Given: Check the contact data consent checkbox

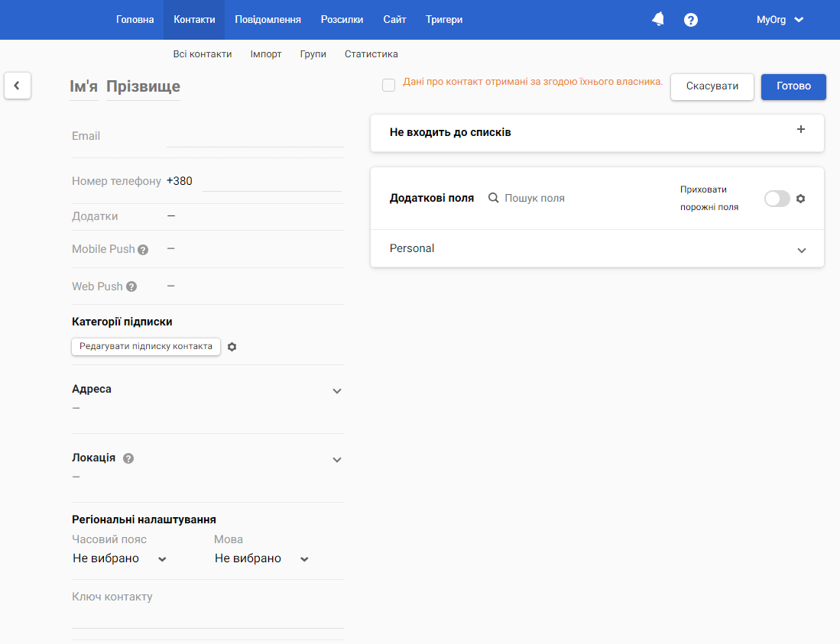Looking at the screenshot, I should [x=388, y=85].
